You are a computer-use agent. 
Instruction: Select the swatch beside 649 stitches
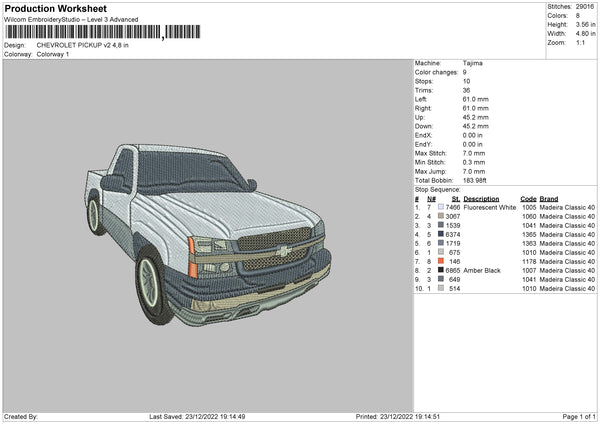441,279
